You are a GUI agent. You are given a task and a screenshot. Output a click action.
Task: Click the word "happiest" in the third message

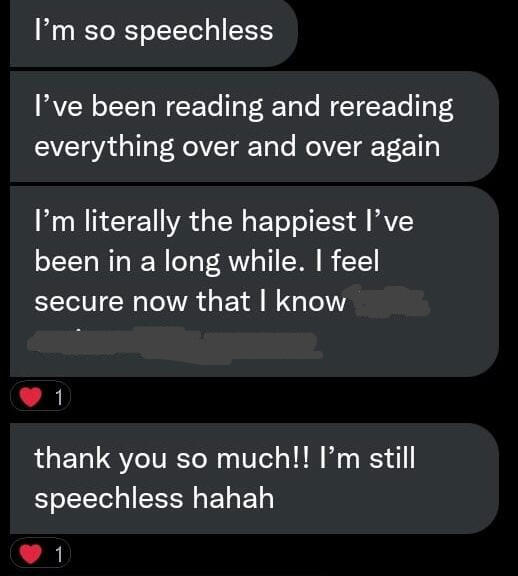click(x=298, y=223)
